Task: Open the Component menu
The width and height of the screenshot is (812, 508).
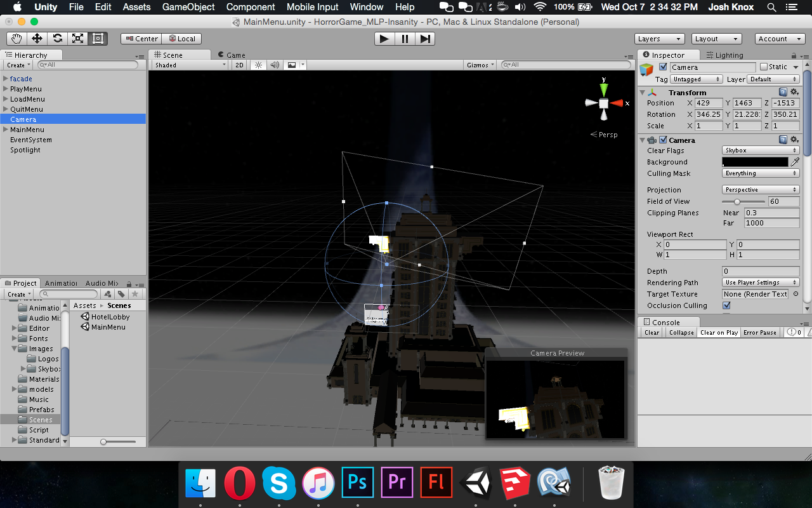Action: (x=251, y=7)
